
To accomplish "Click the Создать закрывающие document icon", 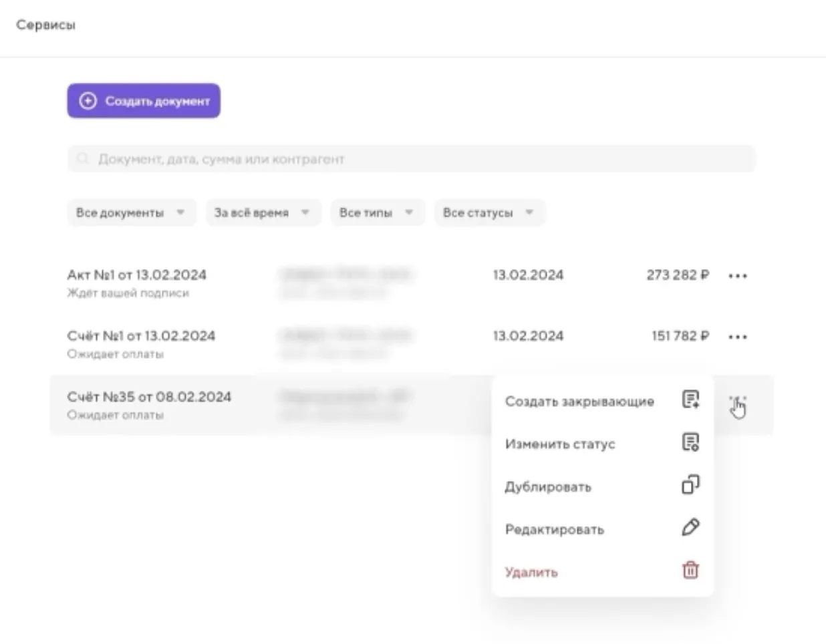I will [691, 399].
